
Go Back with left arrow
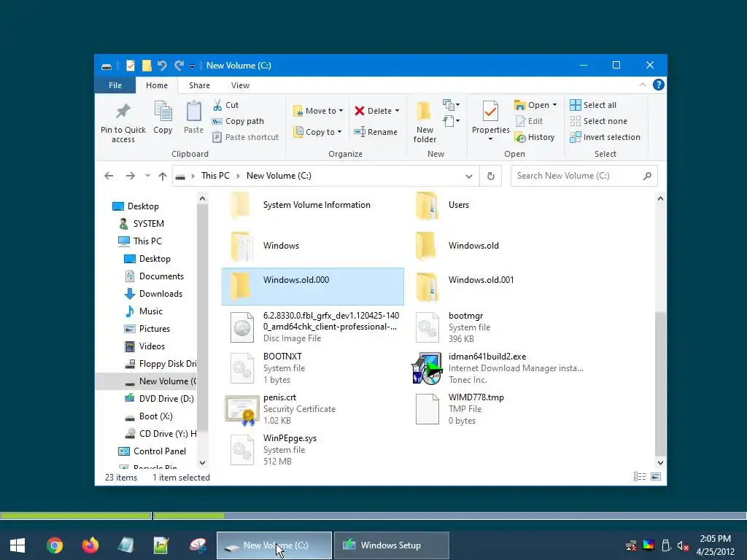tap(109, 176)
